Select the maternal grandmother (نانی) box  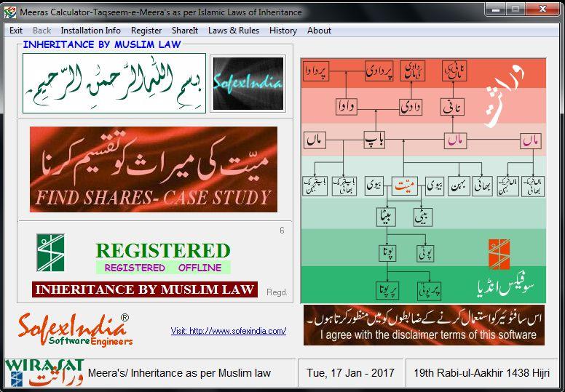point(452,107)
